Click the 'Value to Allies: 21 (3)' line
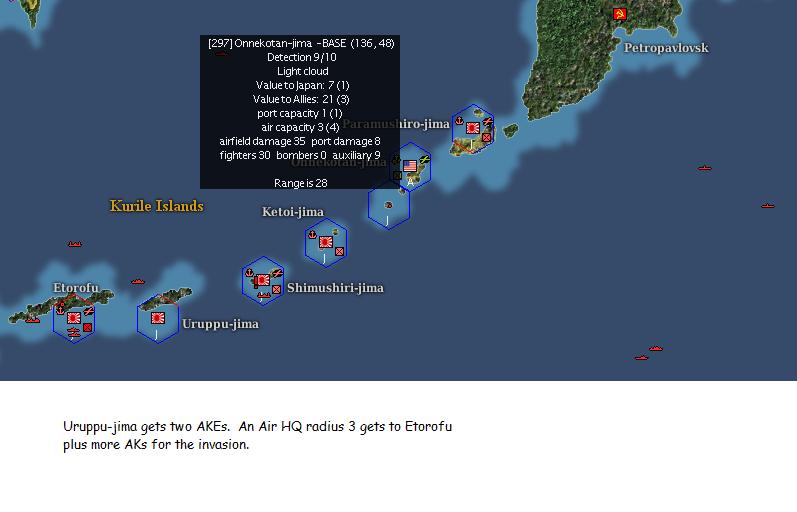Image resolution: width=797 pixels, height=512 pixels. point(301,99)
